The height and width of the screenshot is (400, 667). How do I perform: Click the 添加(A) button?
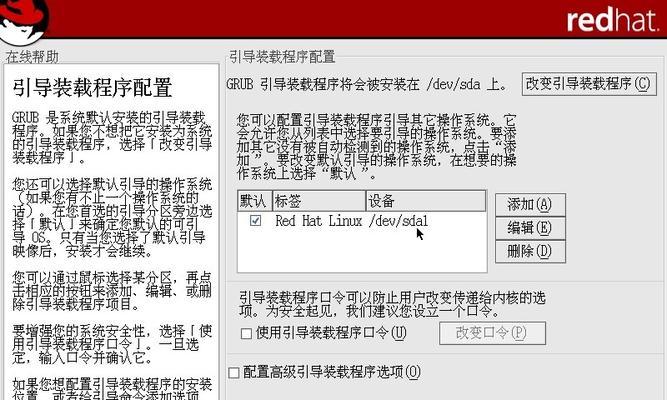[x=530, y=205]
